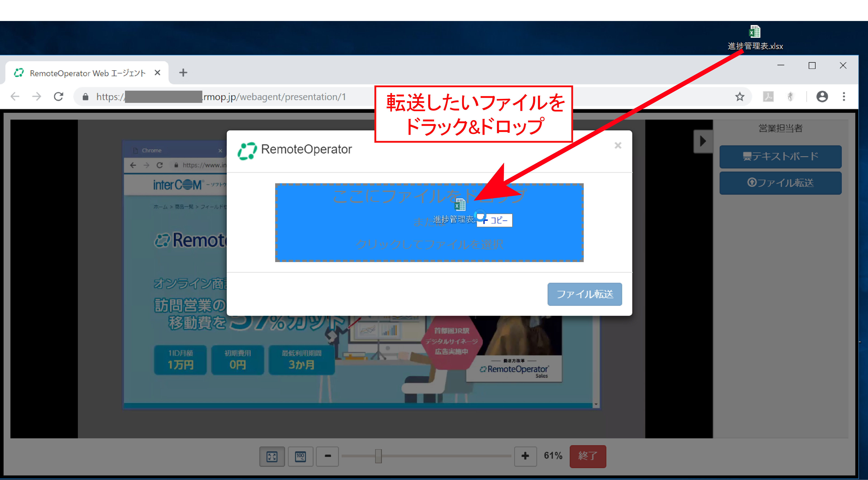This screenshot has height=480, width=868.
Task: Click the fit-to-screen icon in bottom toolbar
Action: (x=272, y=456)
